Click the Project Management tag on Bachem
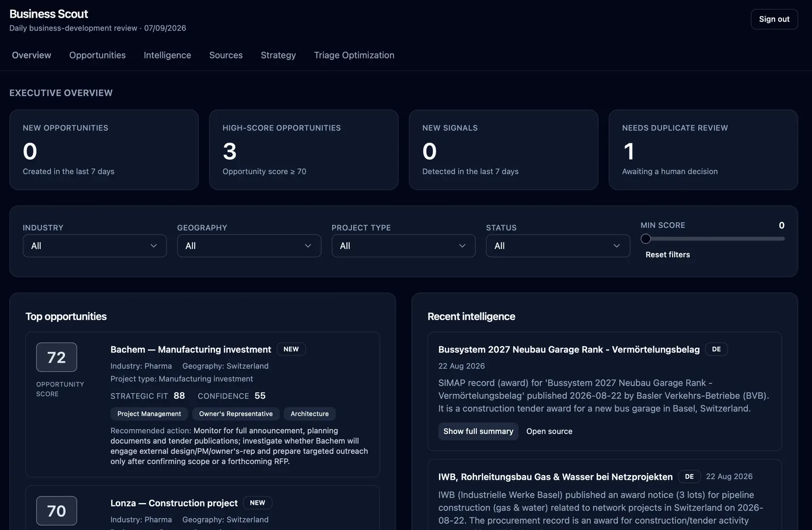Screen dimensions: 812x530 [149, 414]
